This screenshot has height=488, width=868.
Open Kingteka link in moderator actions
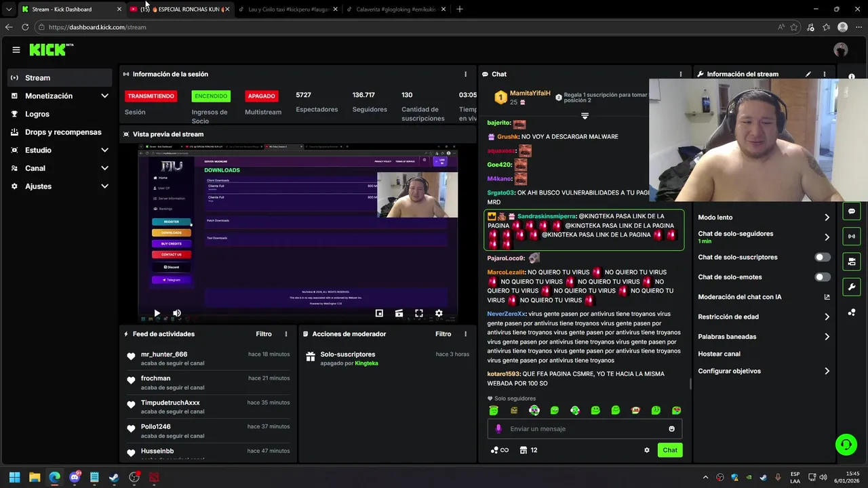(367, 363)
